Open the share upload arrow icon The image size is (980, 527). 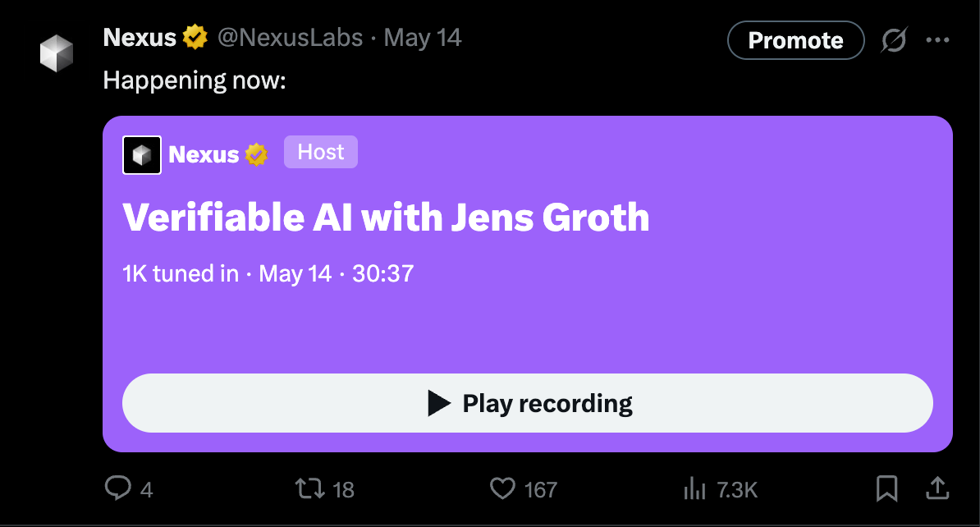coord(937,488)
